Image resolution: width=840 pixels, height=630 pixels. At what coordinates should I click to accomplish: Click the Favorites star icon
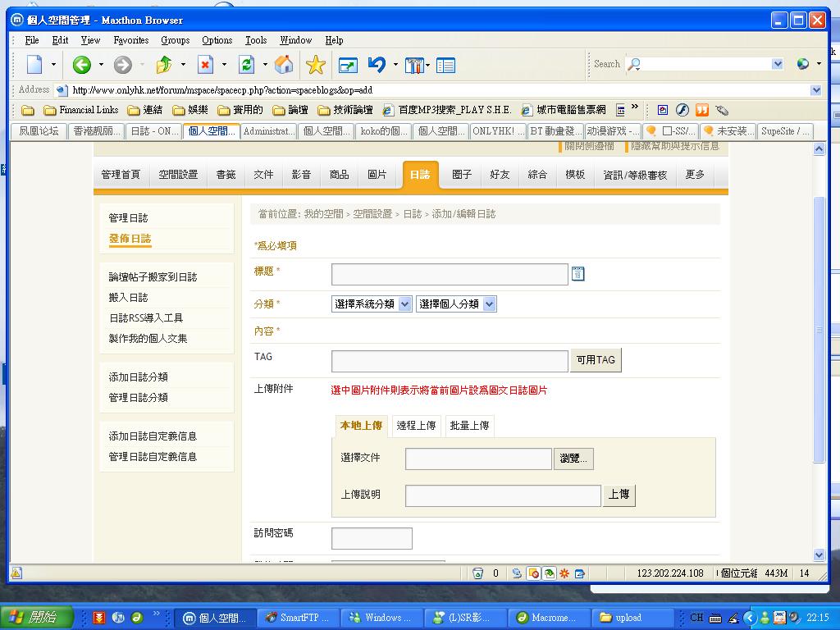click(316, 65)
